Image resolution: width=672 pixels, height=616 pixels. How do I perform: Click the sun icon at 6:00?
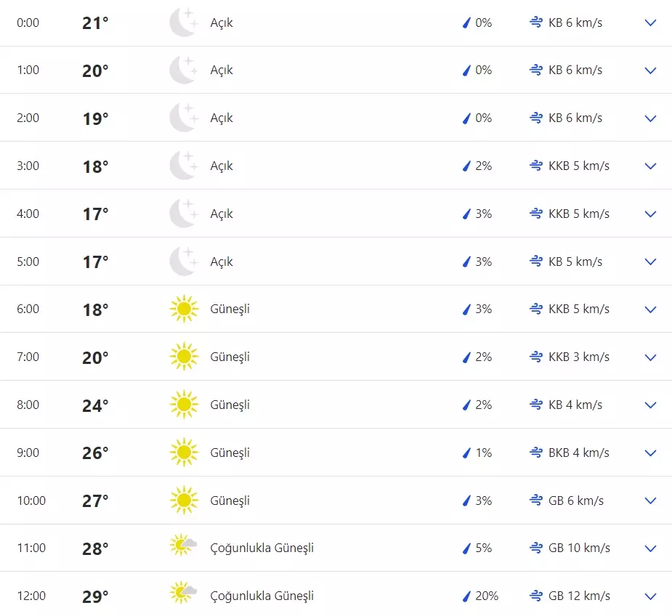click(x=183, y=309)
